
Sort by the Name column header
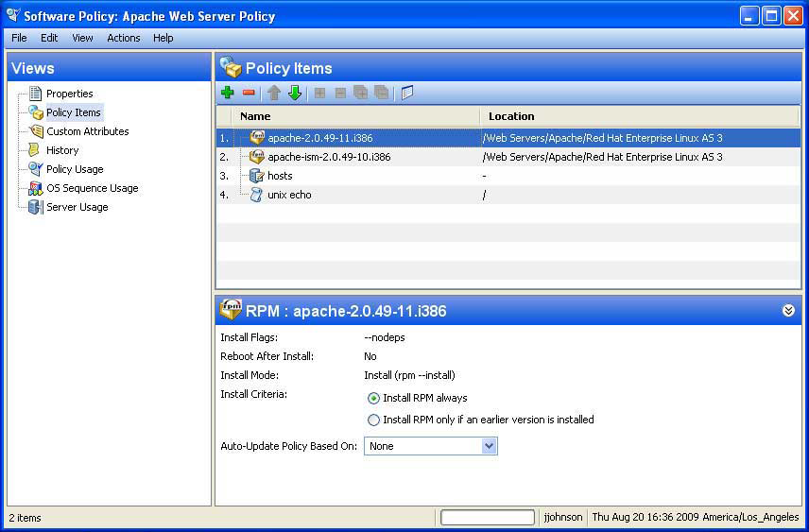(356, 116)
